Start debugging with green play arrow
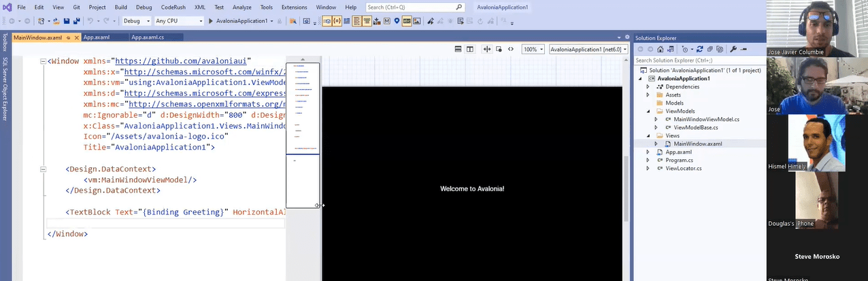The height and width of the screenshot is (281, 868). (210, 21)
